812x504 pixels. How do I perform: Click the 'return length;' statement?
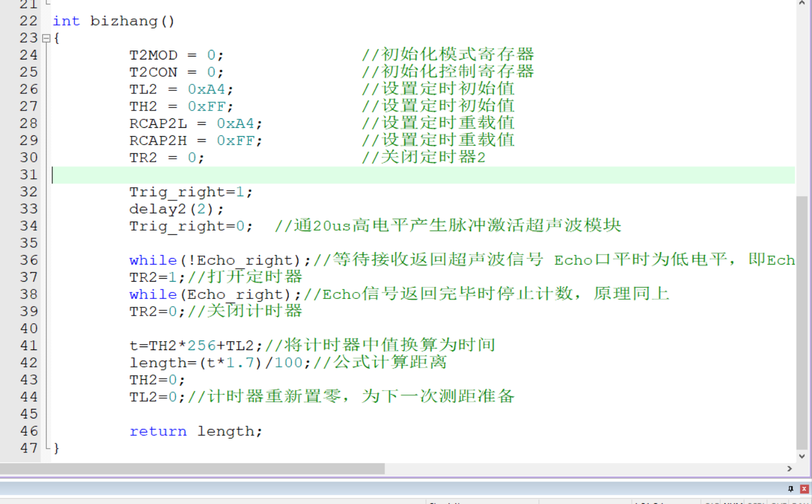click(196, 431)
